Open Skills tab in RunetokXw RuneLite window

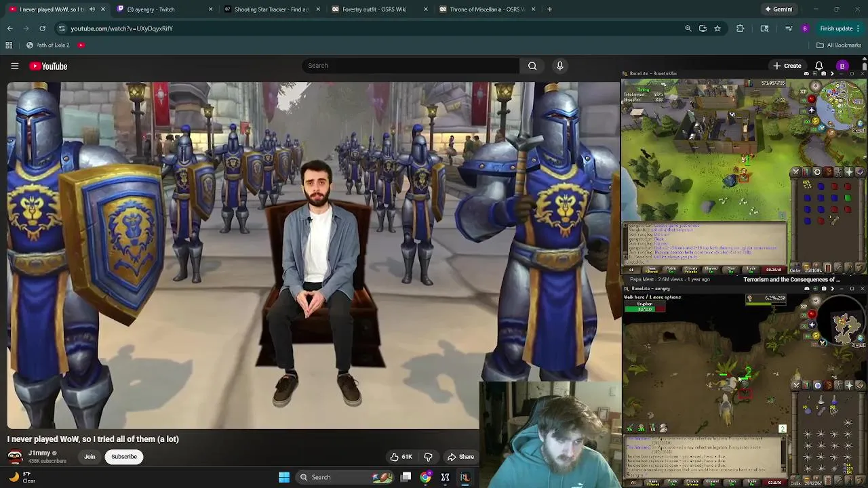[x=806, y=171]
